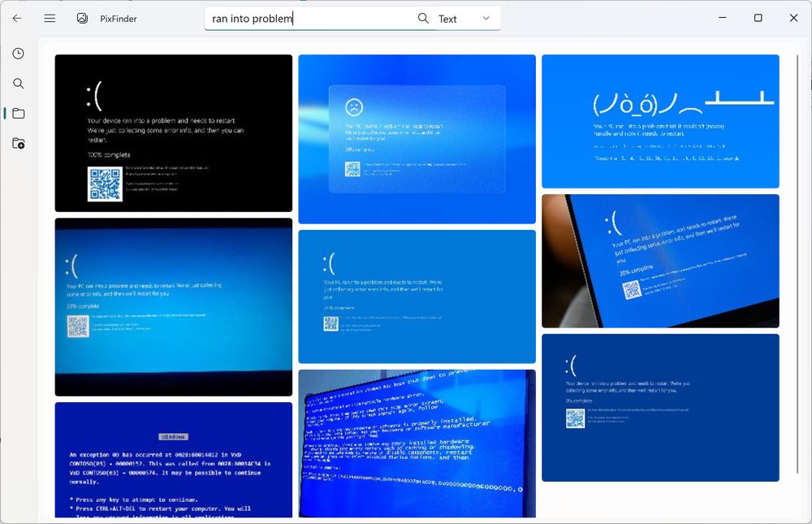Open the table-flip emoticon blue screen thumbnail

[660, 121]
